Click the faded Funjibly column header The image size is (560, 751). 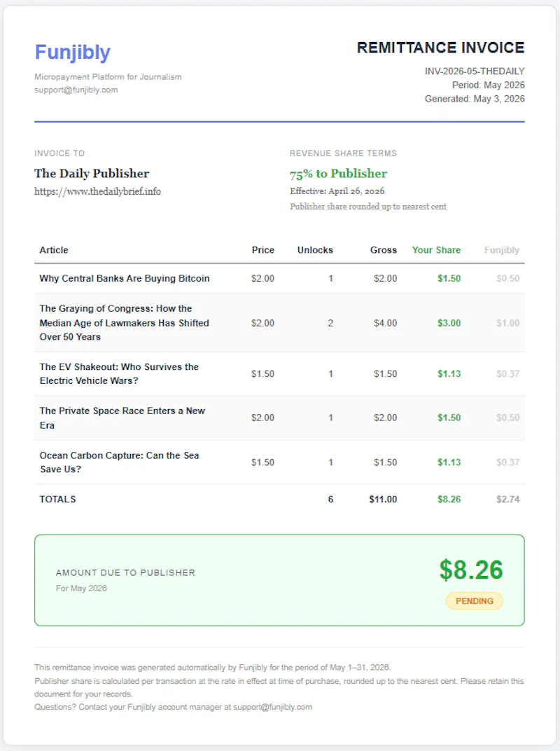502,250
